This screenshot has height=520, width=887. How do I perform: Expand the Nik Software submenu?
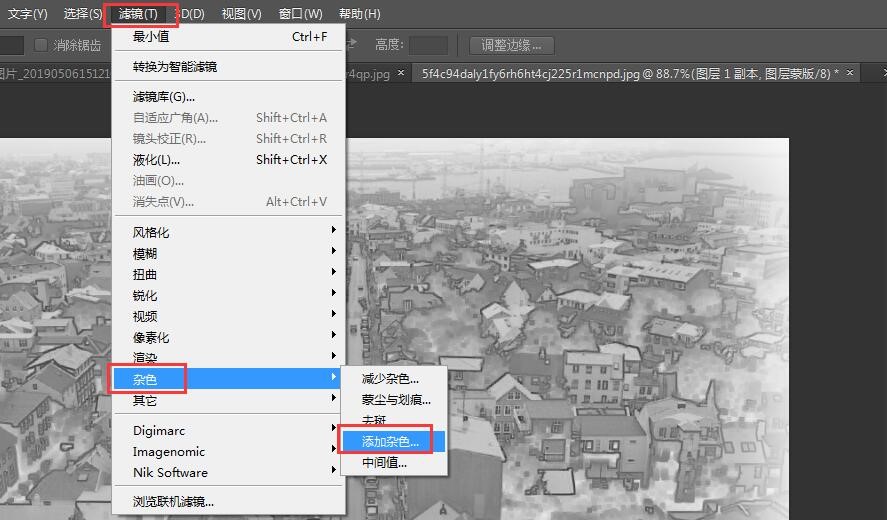tap(229, 472)
